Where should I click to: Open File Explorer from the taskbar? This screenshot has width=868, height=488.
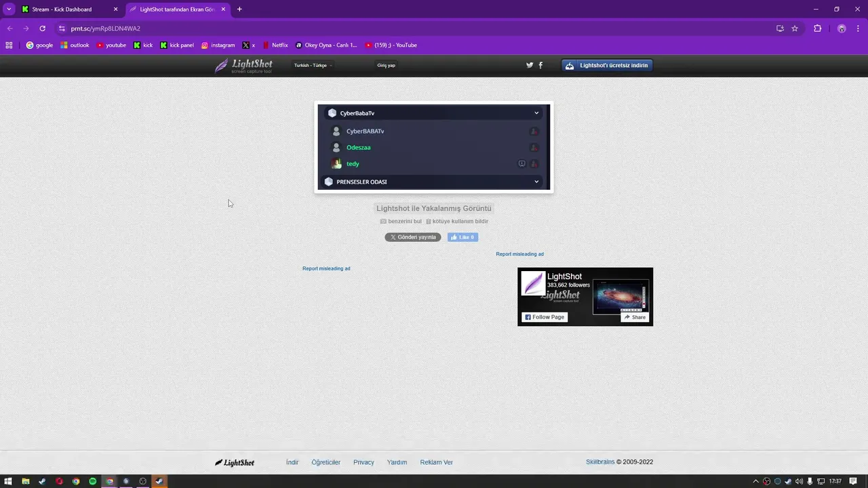click(26, 481)
